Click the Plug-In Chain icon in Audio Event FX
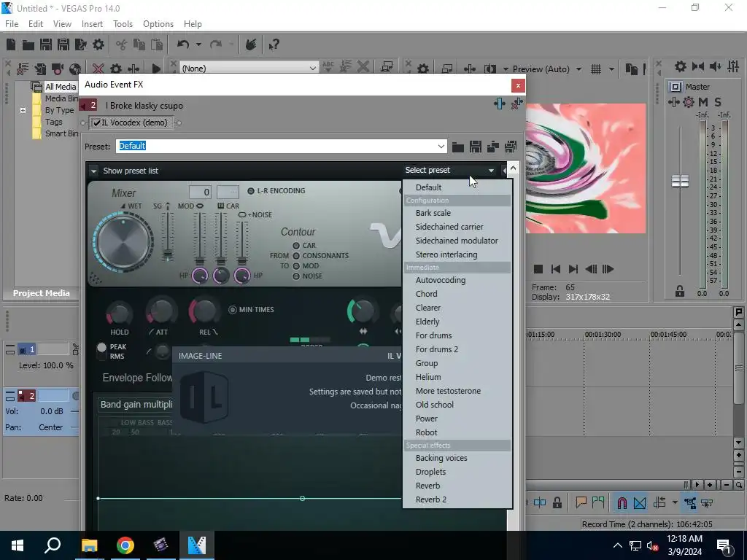The width and height of the screenshot is (747, 560). [x=499, y=104]
